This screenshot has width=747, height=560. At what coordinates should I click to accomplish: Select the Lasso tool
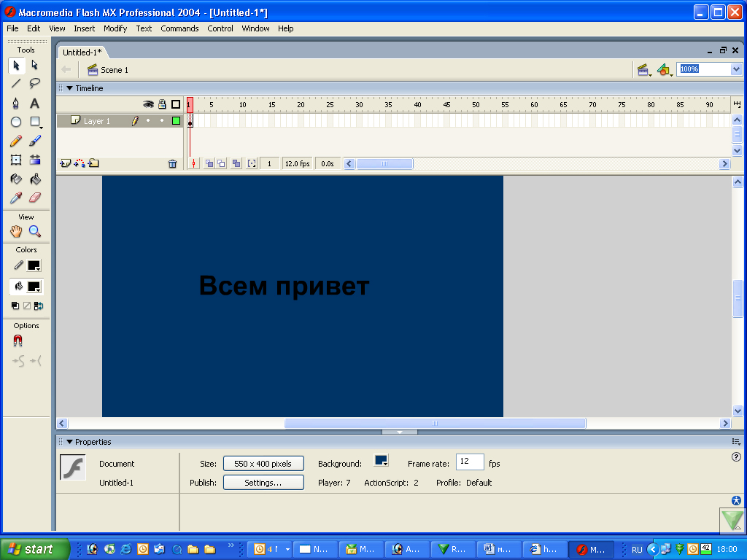(x=34, y=83)
